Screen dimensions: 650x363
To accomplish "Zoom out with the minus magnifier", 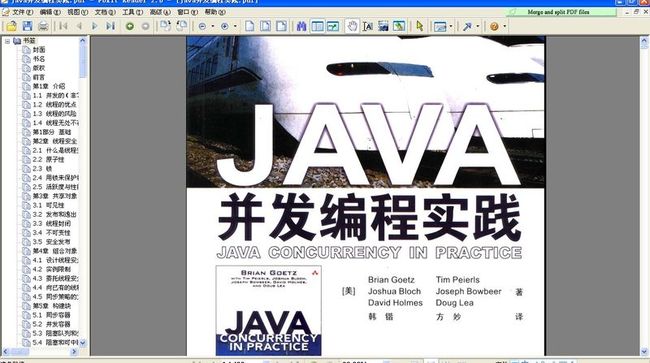I will tap(202, 26).
